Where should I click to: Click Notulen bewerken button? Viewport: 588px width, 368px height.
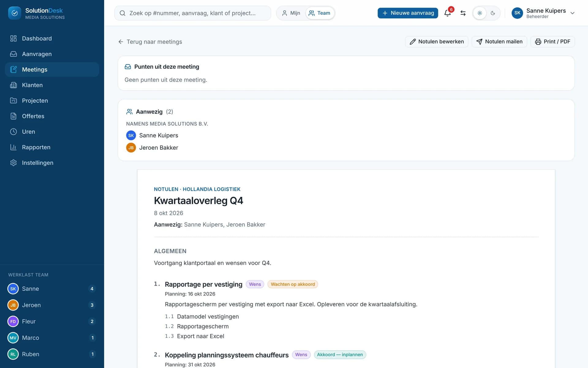pyautogui.click(x=436, y=42)
